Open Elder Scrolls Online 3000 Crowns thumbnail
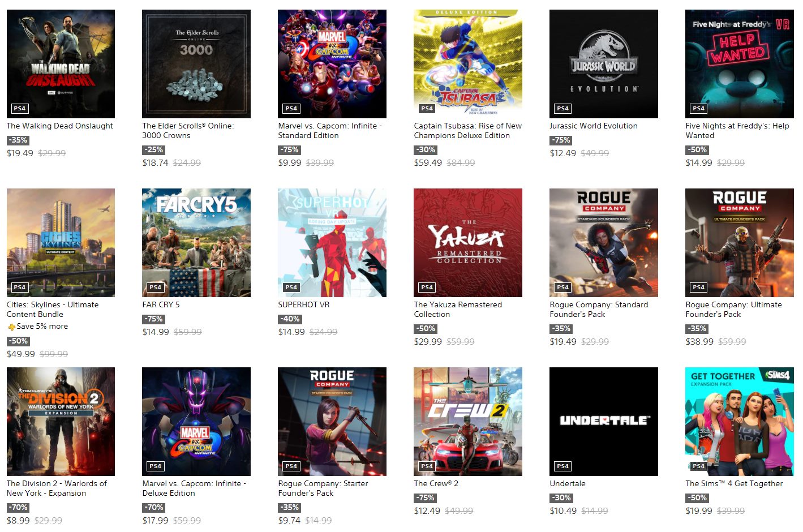The width and height of the screenshot is (803, 532). (196, 64)
